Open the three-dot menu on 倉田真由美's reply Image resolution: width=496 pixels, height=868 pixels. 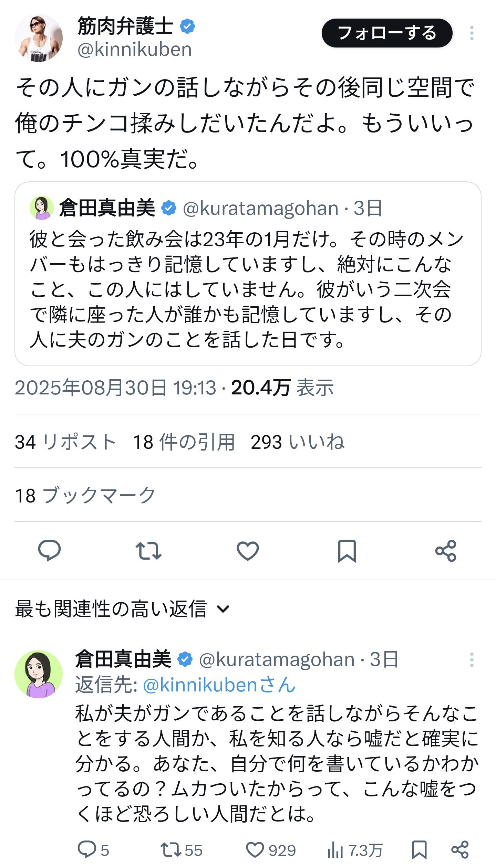(472, 660)
